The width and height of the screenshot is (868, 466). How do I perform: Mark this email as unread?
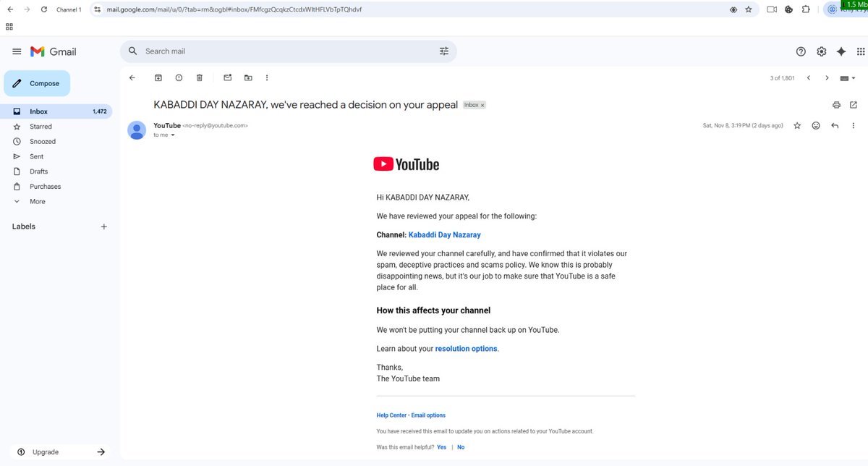click(228, 77)
